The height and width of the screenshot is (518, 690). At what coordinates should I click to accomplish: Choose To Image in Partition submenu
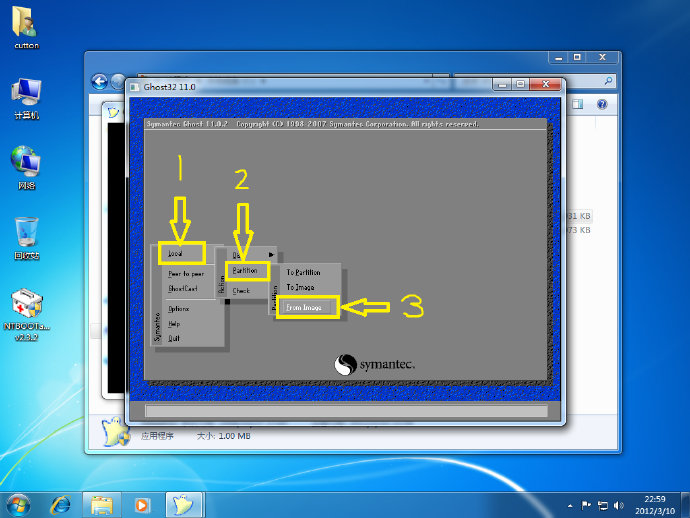click(x=301, y=287)
